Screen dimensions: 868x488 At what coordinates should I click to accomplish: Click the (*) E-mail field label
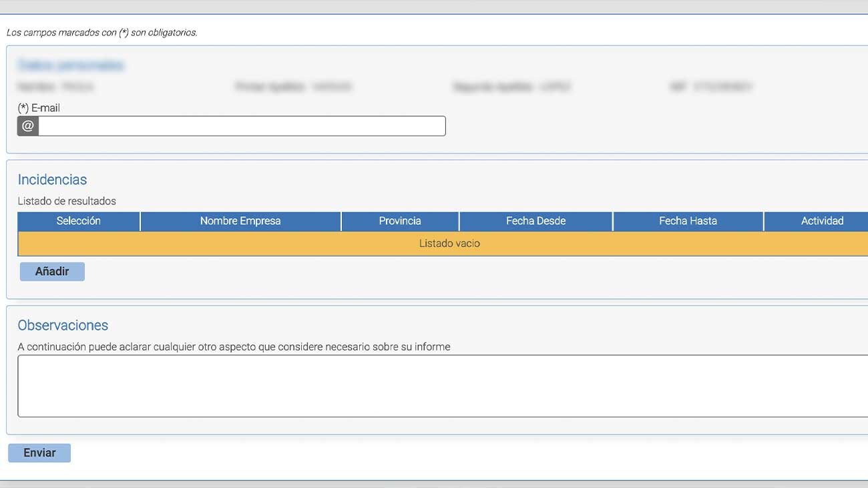tap(38, 107)
